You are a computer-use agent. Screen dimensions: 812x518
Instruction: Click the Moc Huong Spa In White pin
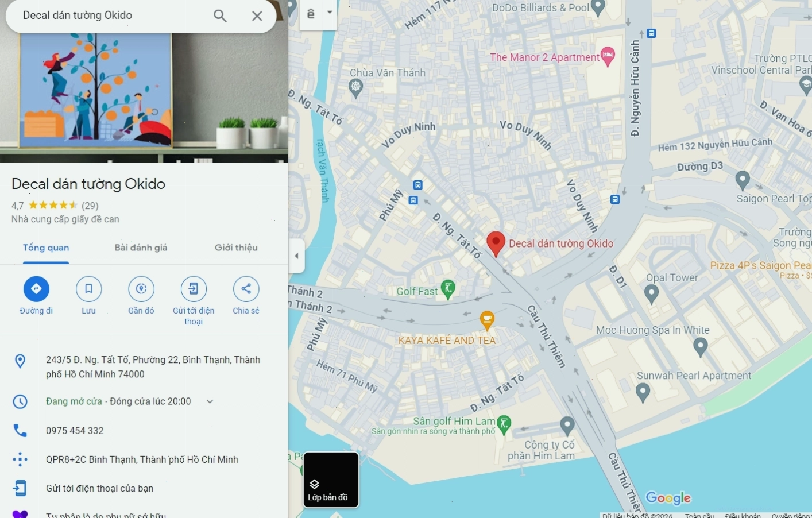tap(700, 347)
